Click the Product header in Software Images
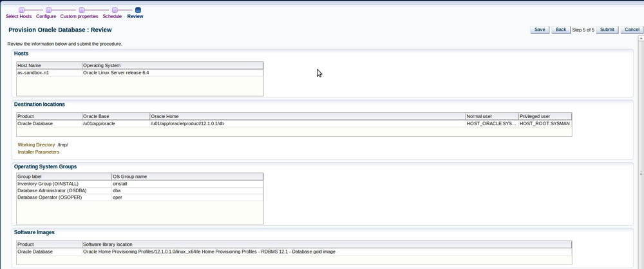This screenshot has height=269, width=644. click(x=50, y=244)
